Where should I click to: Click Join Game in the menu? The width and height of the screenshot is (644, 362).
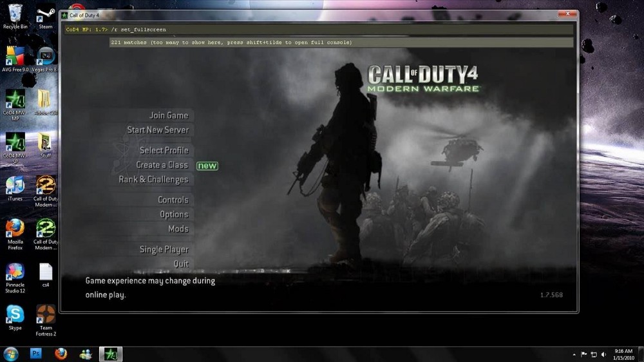(168, 115)
